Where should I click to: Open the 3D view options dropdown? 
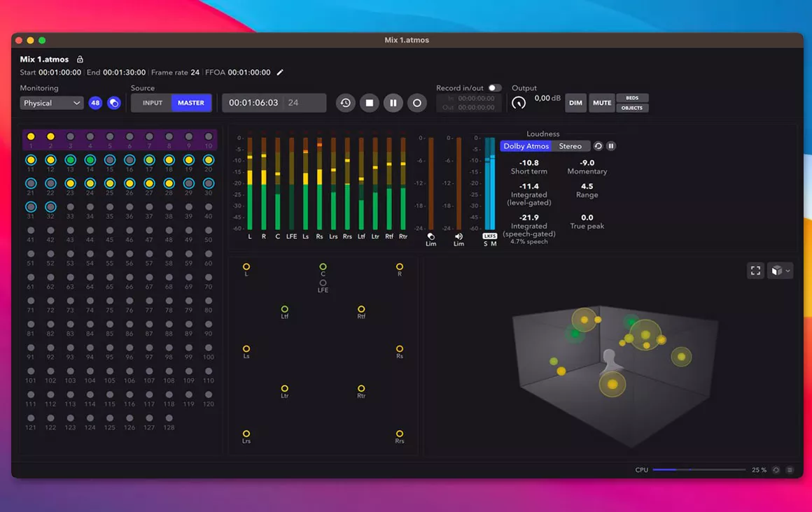pyautogui.click(x=780, y=271)
